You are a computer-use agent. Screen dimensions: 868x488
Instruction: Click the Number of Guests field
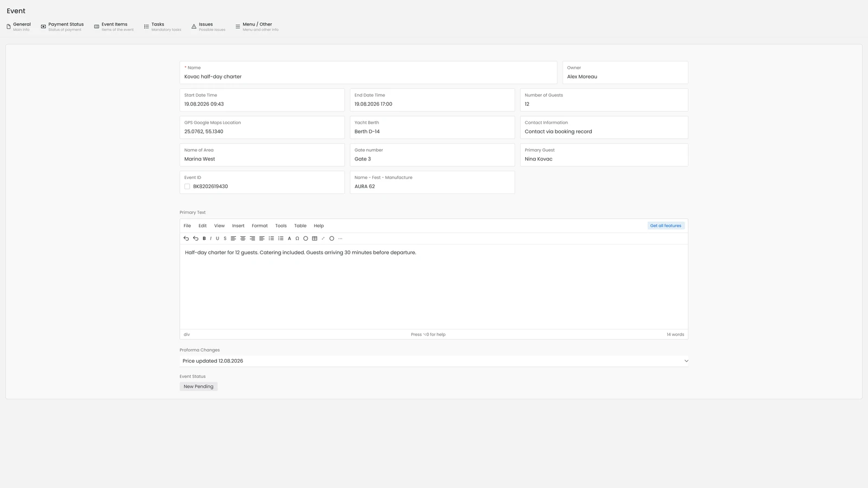click(604, 100)
